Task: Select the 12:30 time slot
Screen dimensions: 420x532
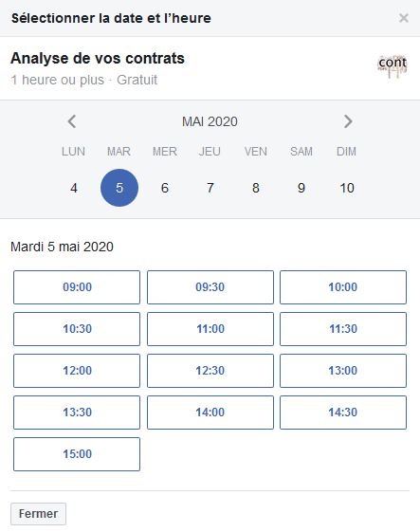Action: click(210, 371)
